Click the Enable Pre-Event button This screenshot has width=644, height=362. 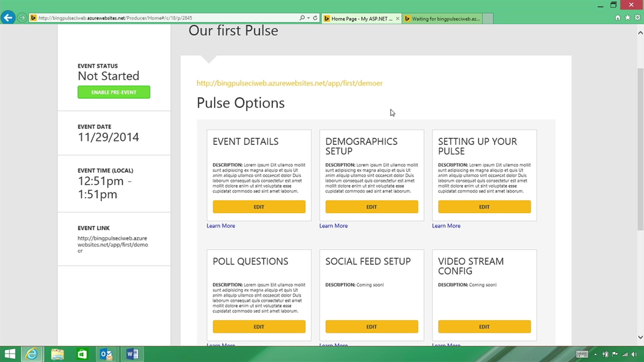pyautogui.click(x=114, y=92)
